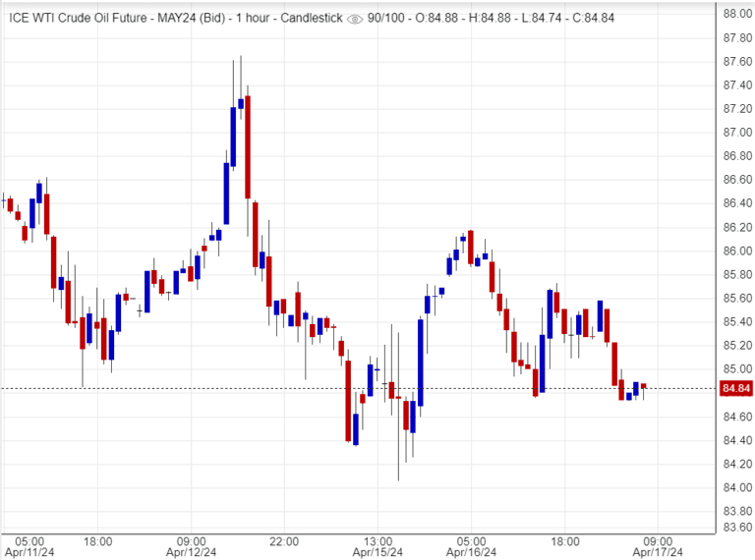Click the 88.00 price axis label
Screen dimensions: 755x560
click(737, 14)
